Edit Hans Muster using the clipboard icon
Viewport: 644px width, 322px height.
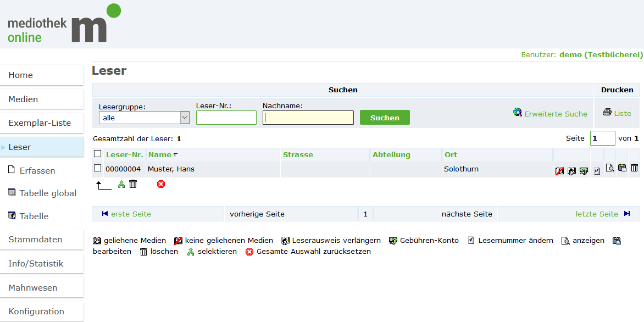coord(622,168)
